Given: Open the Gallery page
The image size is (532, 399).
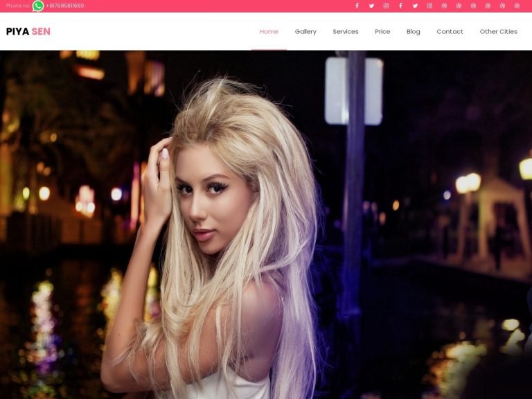Looking at the screenshot, I should (x=305, y=32).
